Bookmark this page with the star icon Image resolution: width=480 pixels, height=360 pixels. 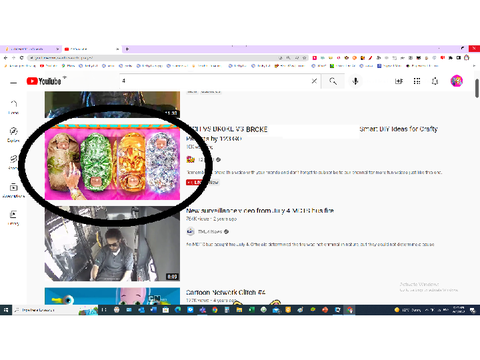coord(304,58)
